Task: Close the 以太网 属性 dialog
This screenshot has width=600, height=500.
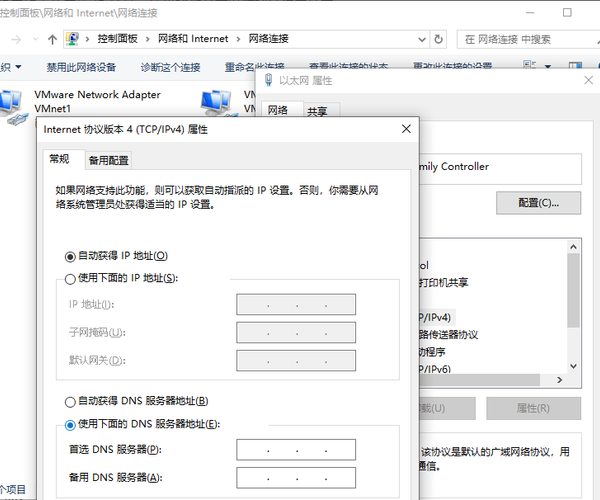Action: pos(589,80)
